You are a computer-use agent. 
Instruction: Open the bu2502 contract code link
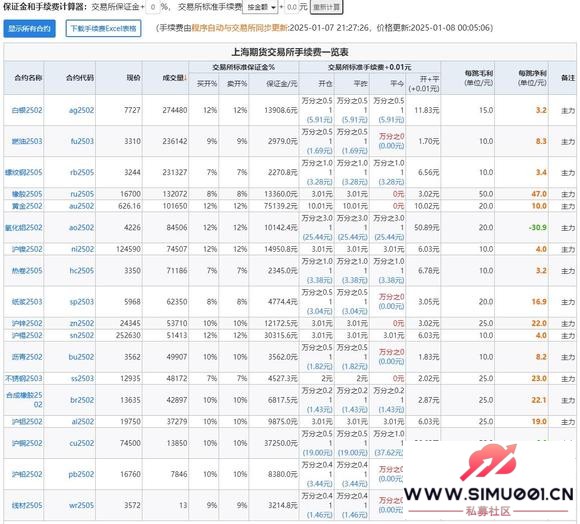tap(81, 357)
